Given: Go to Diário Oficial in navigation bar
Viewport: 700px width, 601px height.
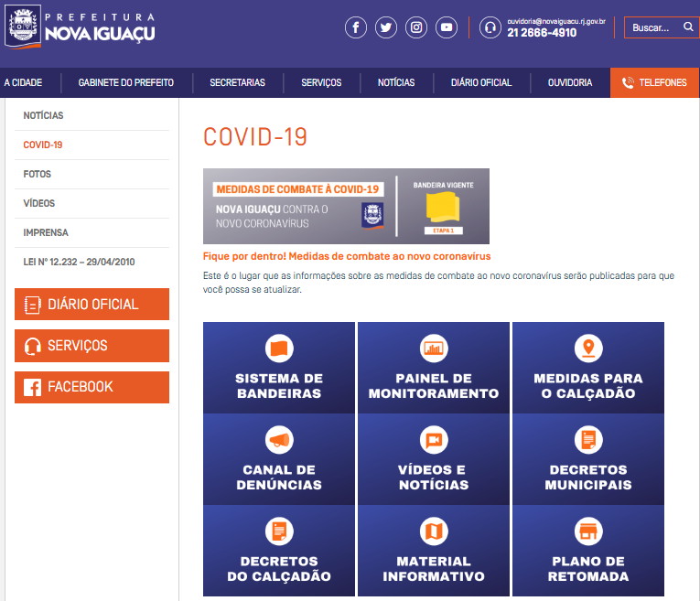Looking at the screenshot, I should click(x=481, y=82).
